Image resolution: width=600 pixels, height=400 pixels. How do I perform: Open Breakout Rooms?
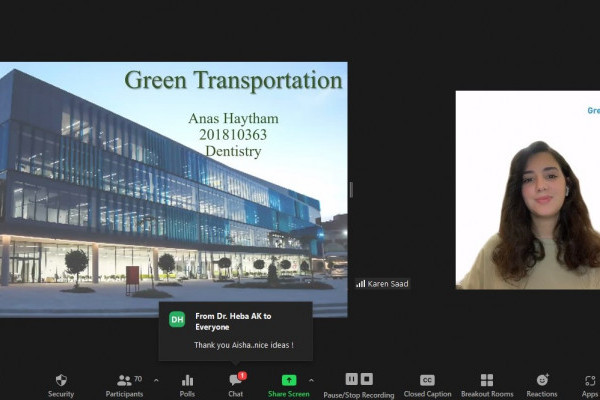pyautogui.click(x=486, y=385)
